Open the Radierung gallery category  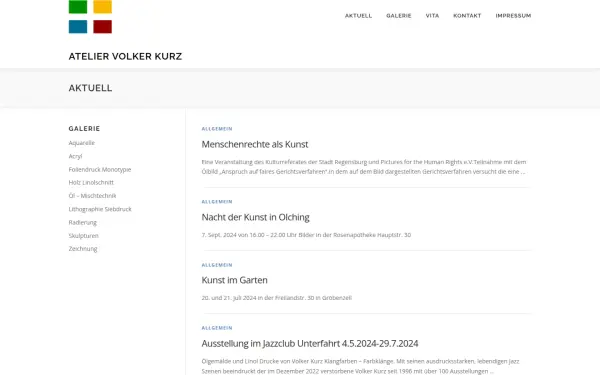pyautogui.click(x=83, y=222)
